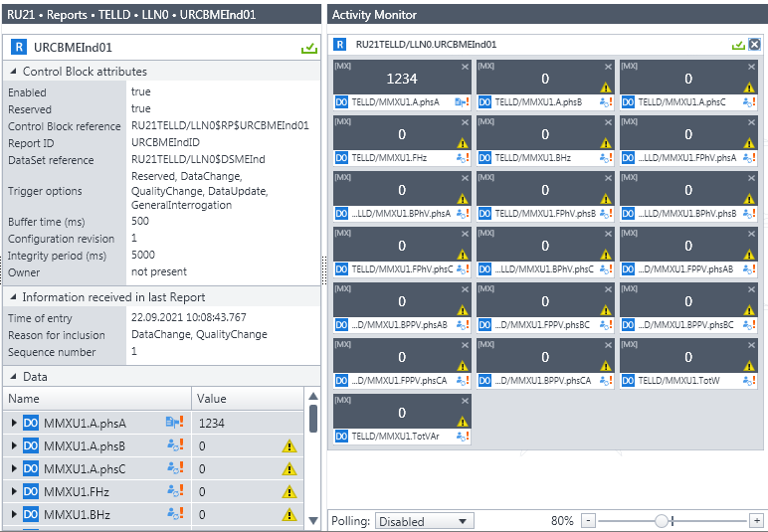This screenshot has width=768, height=532.
Task: Click the zoom in plus button
Action: tap(757, 521)
